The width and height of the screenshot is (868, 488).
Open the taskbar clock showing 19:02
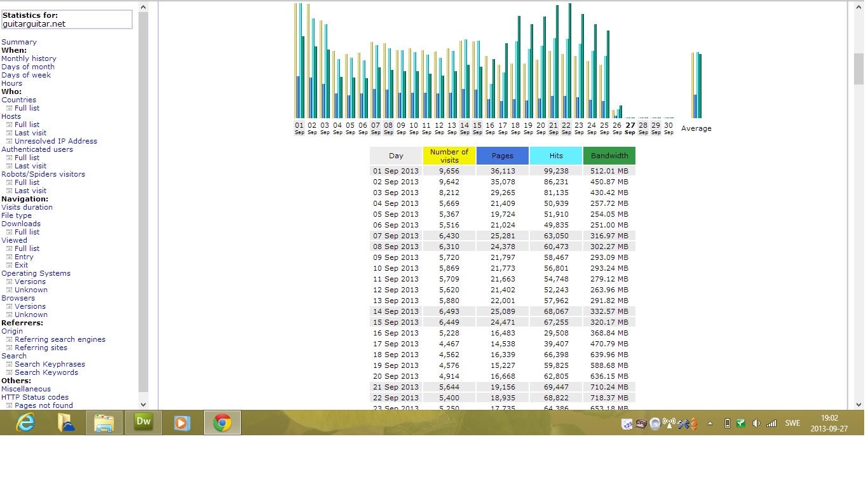(829, 423)
